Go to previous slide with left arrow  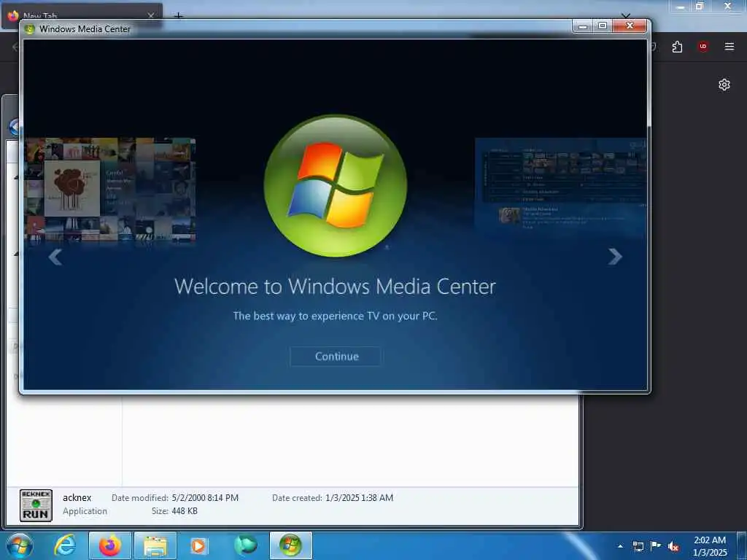(x=55, y=257)
